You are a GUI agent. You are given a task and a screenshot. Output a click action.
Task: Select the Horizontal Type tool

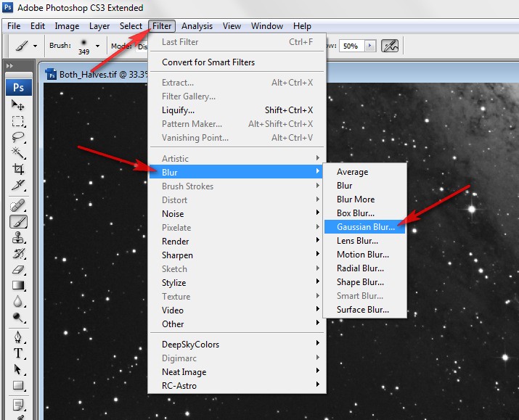(19, 353)
